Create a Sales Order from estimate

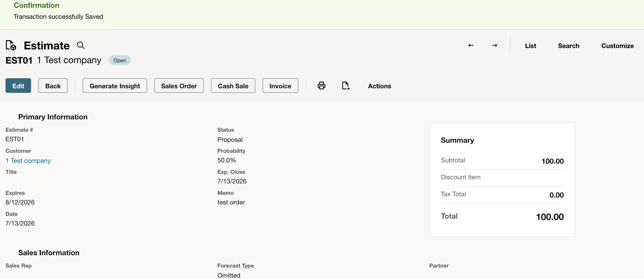click(x=179, y=86)
